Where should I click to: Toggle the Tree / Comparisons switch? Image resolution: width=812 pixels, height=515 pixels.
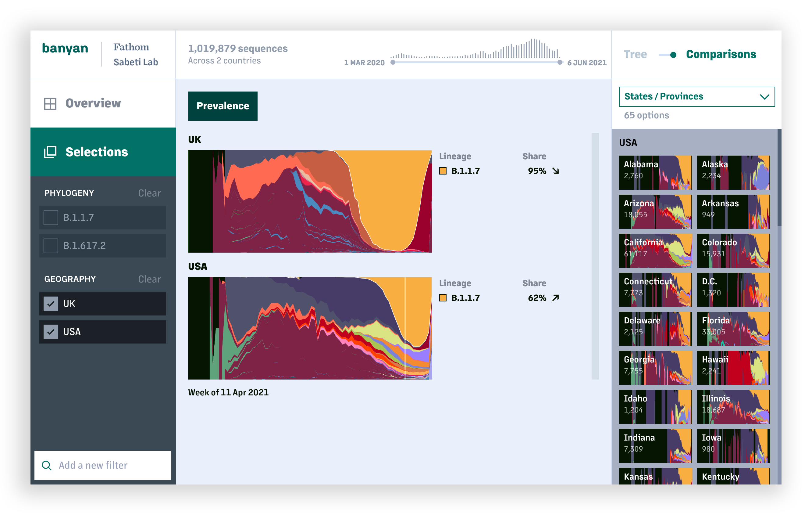(x=667, y=55)
